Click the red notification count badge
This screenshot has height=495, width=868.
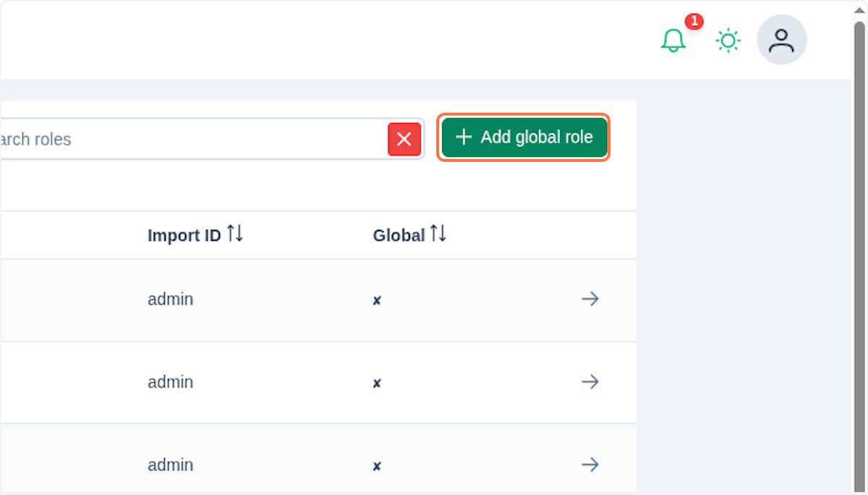pyautogui.click(x=694, y=21)
